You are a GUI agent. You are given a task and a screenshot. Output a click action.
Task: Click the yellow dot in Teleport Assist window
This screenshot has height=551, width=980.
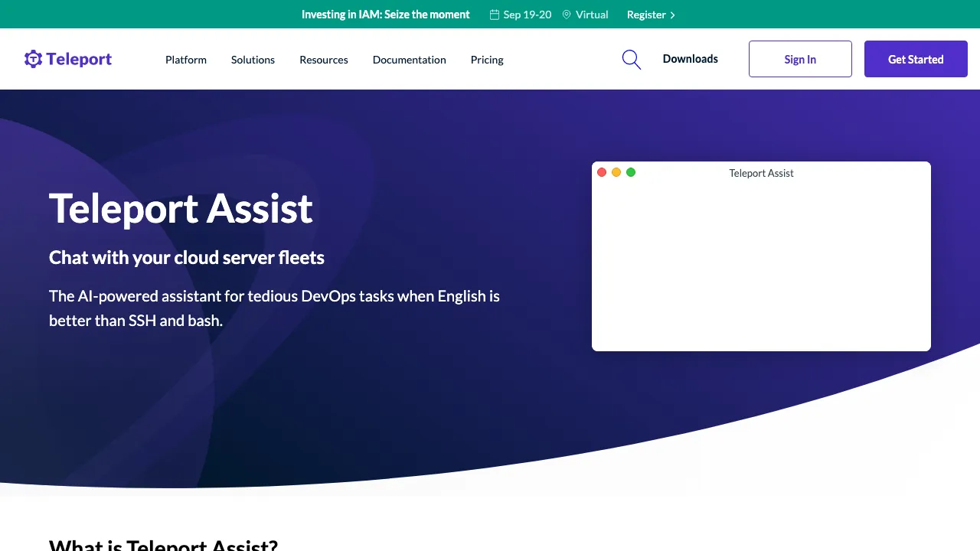click(x=616, y=172)
